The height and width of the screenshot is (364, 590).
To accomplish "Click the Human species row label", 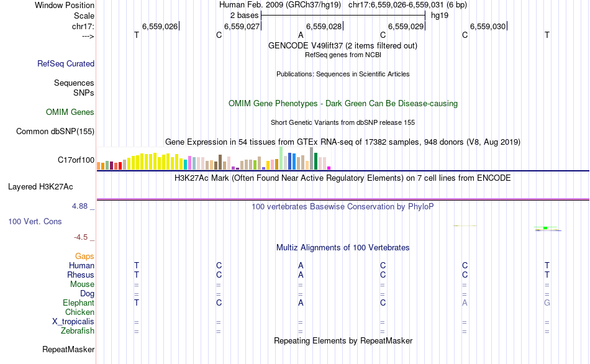I will 81,266.
